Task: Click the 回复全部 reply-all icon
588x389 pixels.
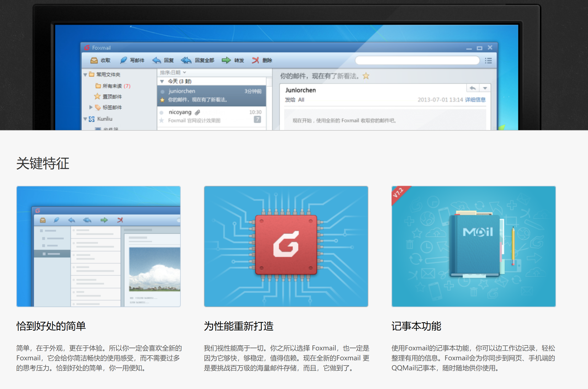Action: 186,60
